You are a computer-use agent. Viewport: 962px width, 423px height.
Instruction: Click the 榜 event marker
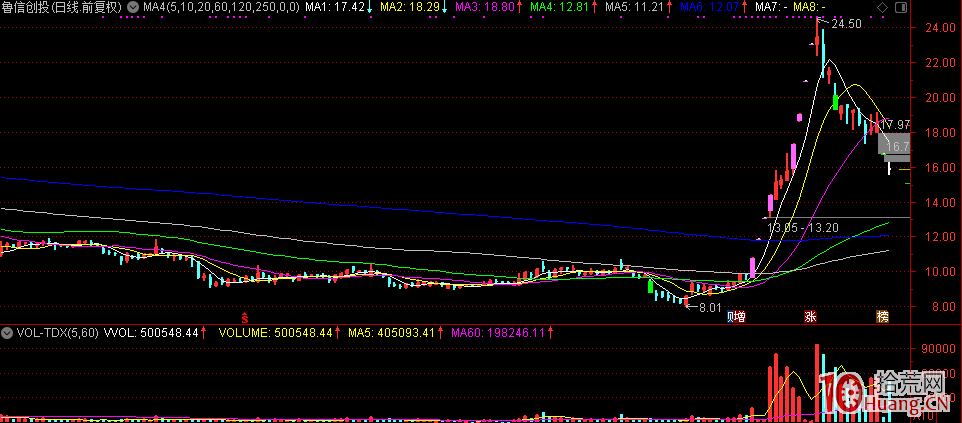coord(882,317)
